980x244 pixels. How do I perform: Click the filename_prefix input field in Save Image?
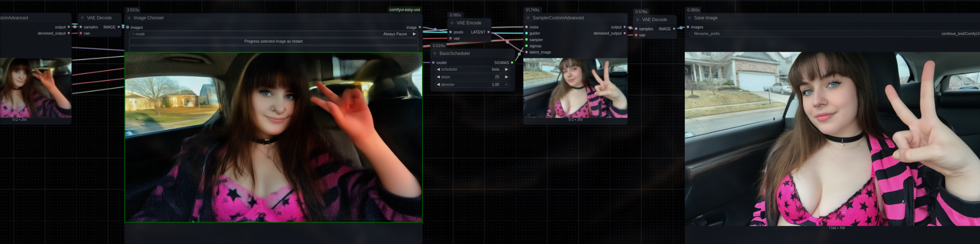click(835, 34)
